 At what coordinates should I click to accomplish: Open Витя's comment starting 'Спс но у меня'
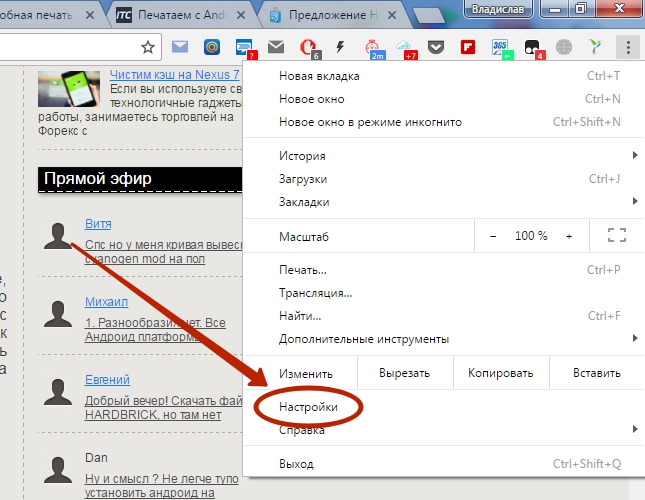[163, 252]
